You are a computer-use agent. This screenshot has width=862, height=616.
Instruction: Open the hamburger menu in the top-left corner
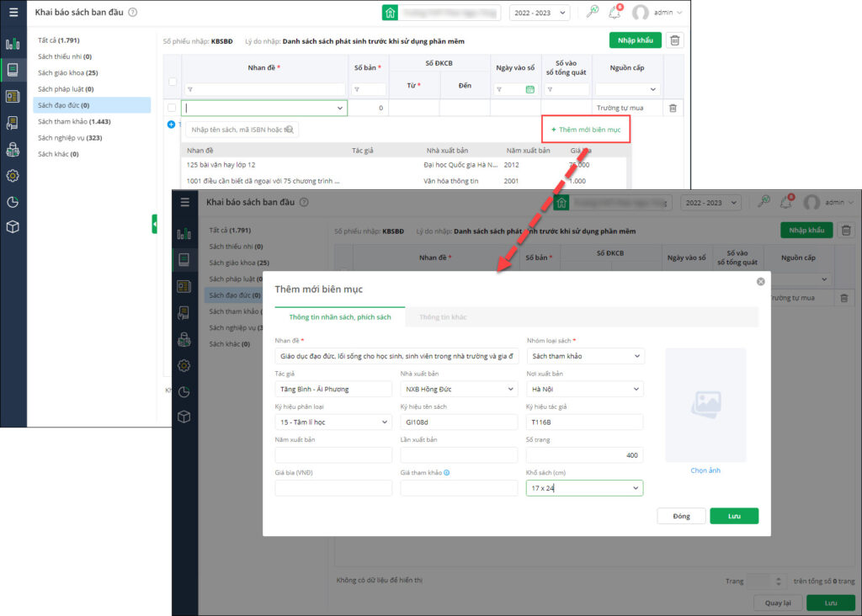[13, 12]
